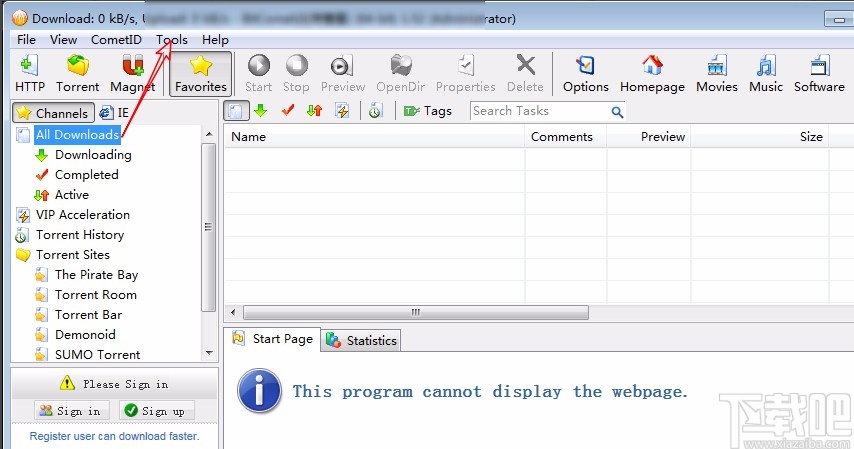Click the OpenDir toolbar button
854x449 pixels.
tap(400, 73)
